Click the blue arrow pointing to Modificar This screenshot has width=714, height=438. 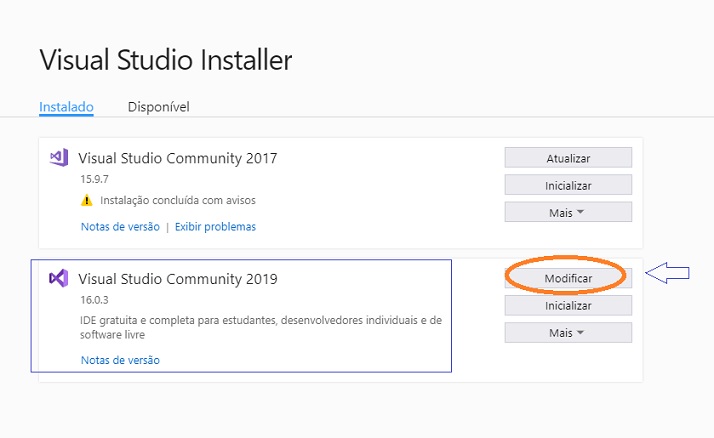(x=668, y=273)
